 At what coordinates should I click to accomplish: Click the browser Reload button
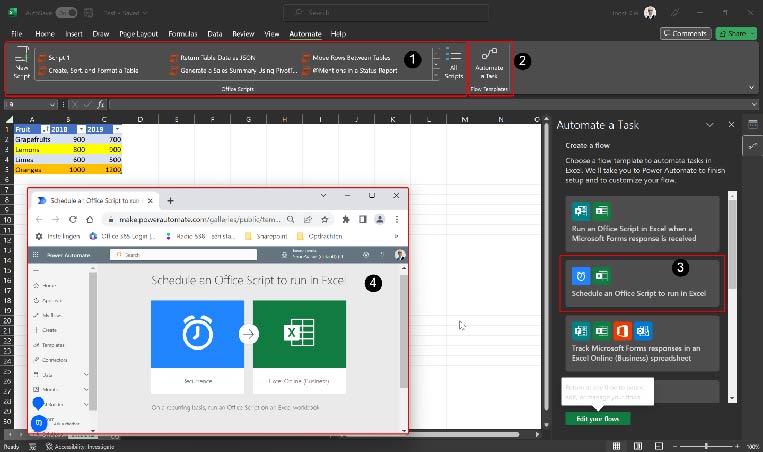(x=73, y=219)
